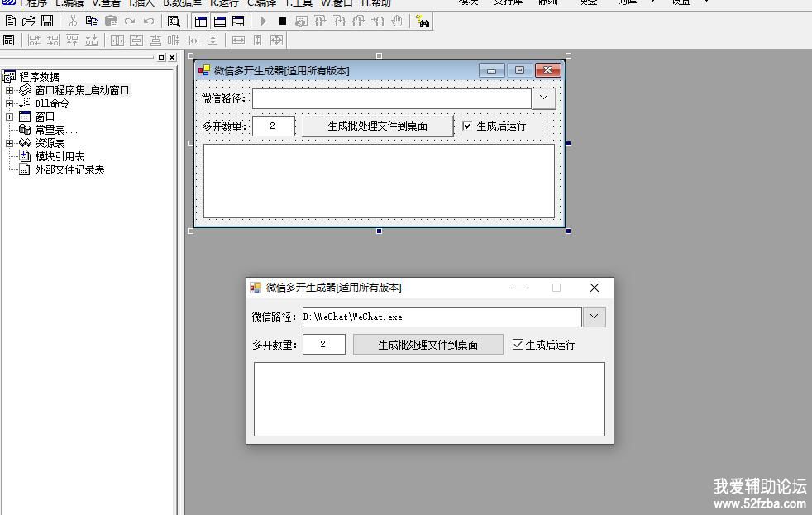This screenshot has width=812, height=515.
Task: Toggle the left work panel layout button
Action: click(x=200, y=21)
